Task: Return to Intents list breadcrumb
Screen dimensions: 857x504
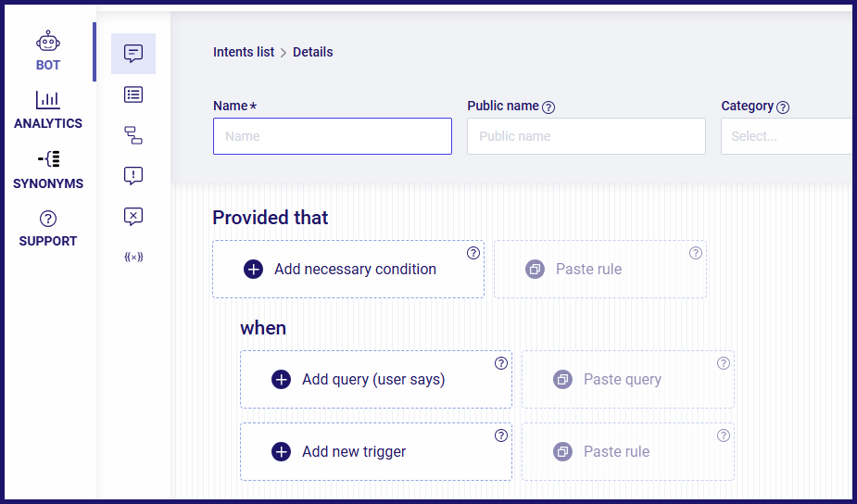Action: pos(244,52)
